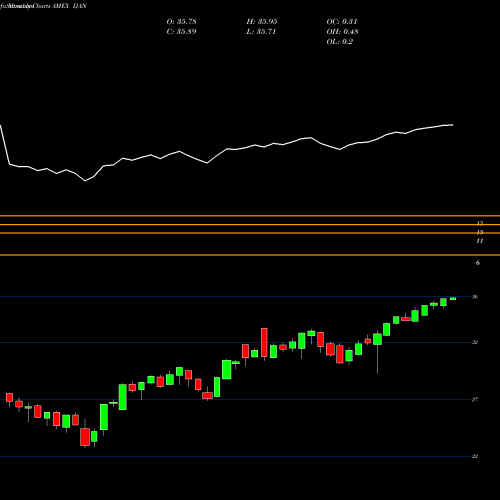This screenshot has width=500, height=500.
Task: Click the OC: 0.31 statistic
Action: tap(342, 22)
